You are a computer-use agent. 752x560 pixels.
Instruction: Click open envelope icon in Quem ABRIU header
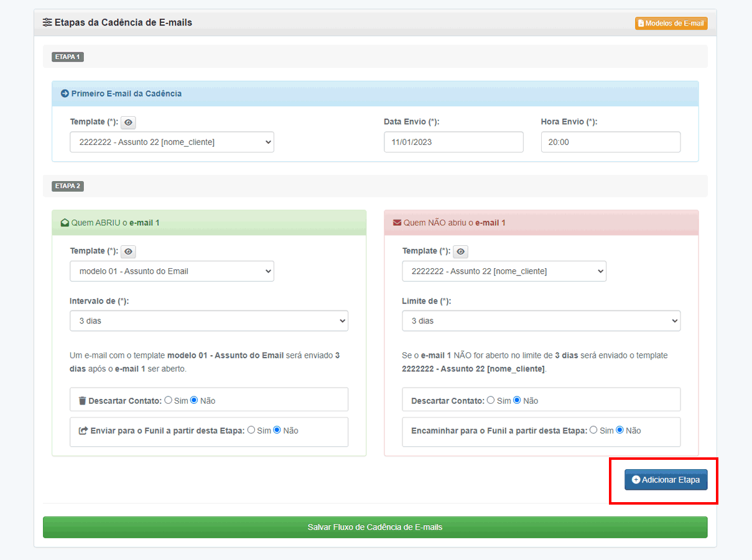click(65, 223)
